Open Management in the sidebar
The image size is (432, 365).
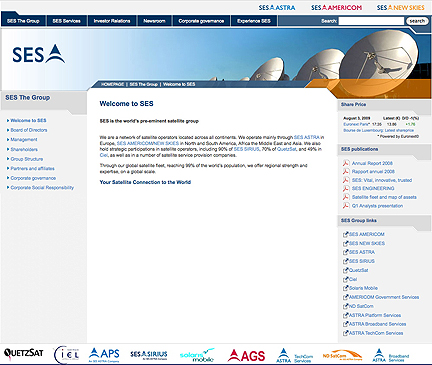[24, 139]
